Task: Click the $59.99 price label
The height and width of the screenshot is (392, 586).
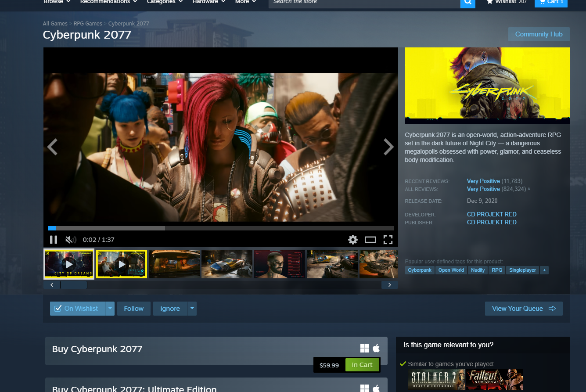Action: coord(329,365)
